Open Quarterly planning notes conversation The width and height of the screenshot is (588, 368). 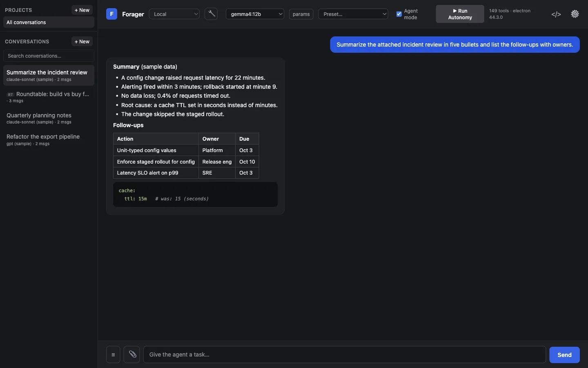click(49, 118)
